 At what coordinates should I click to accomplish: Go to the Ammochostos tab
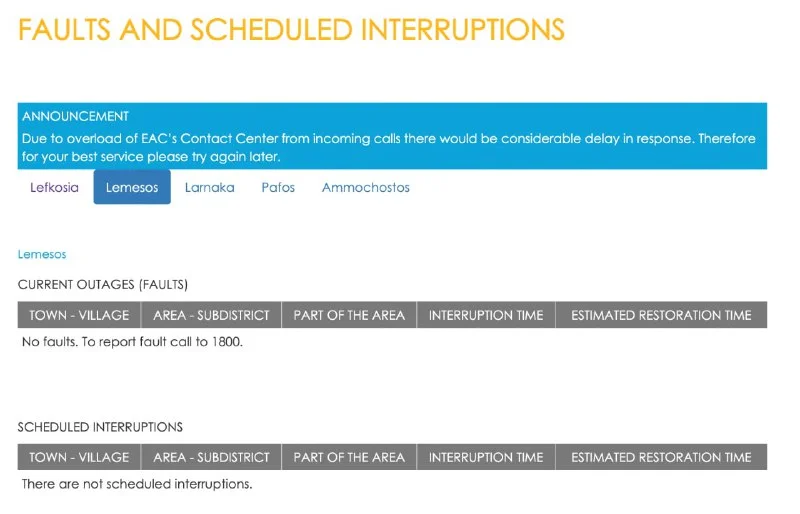[x=365, y=187]
